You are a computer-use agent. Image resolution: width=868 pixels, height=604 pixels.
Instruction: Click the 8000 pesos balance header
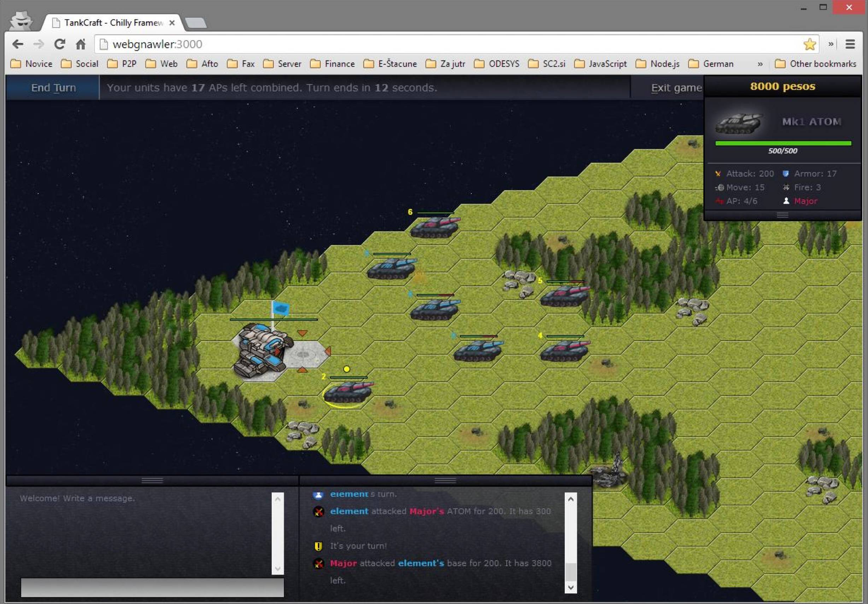click(x=782, y=87)
